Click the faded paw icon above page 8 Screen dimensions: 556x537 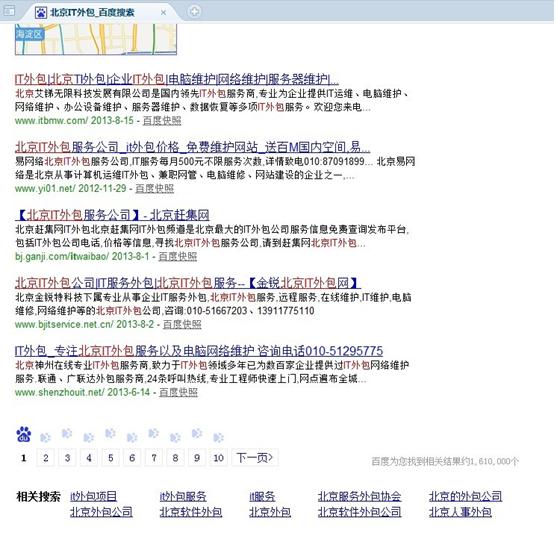175,438
